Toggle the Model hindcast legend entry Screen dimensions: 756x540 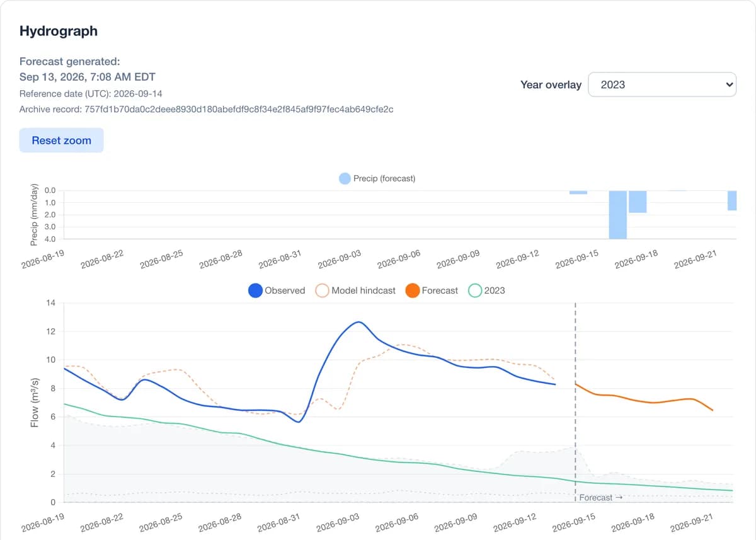[355, 290]
